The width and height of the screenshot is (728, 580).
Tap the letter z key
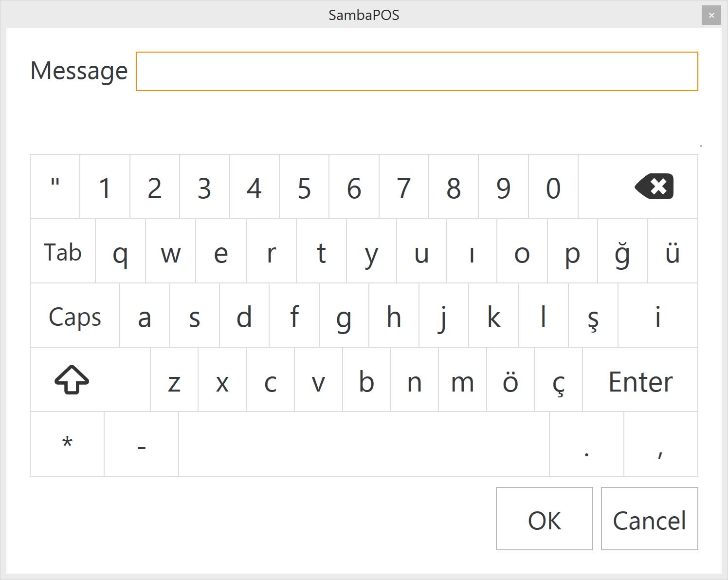pyautogui.click(x=174, y=379)
